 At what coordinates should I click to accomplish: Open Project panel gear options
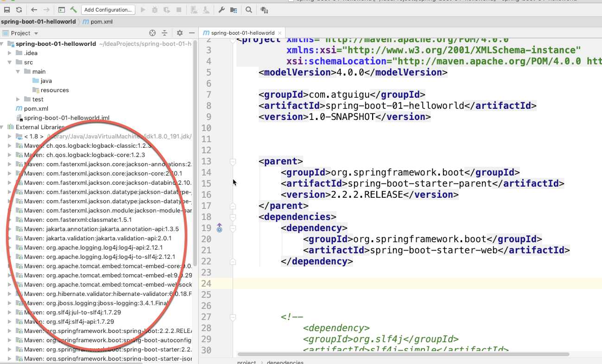(180, 33)
